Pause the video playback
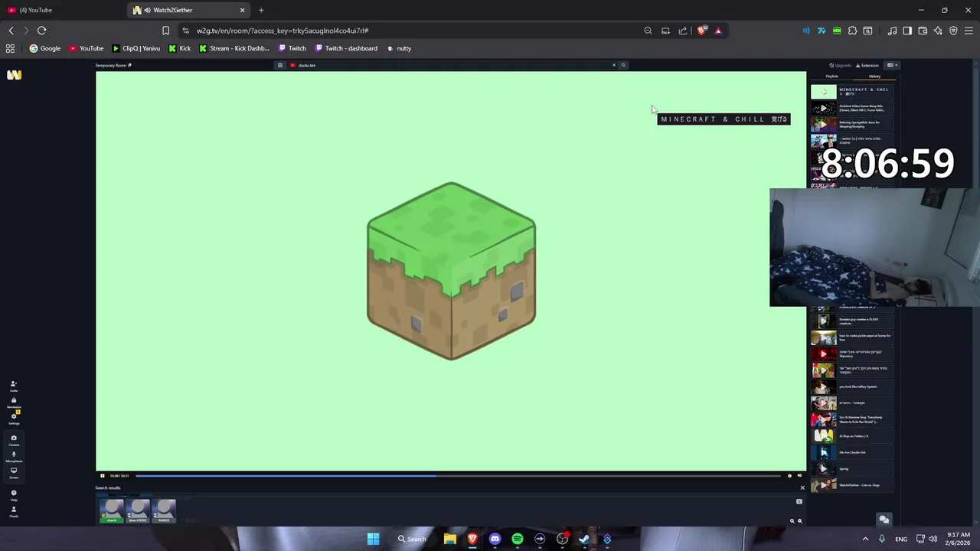This screenshot has height=551, width=980. tap(102, 476)
